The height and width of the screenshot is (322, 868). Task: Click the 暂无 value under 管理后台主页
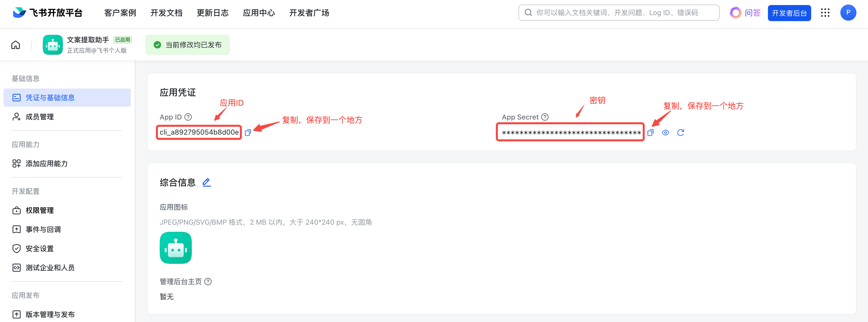coord(166,297)
